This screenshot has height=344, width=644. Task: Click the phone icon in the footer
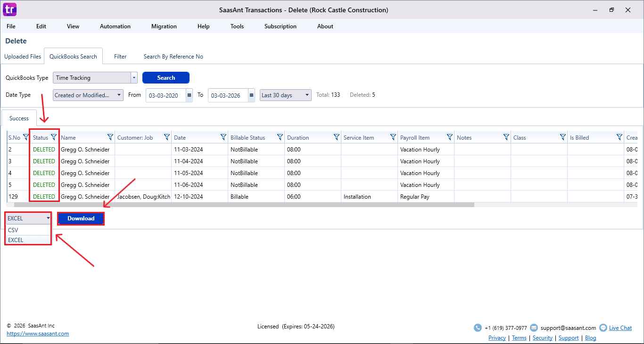478,327
